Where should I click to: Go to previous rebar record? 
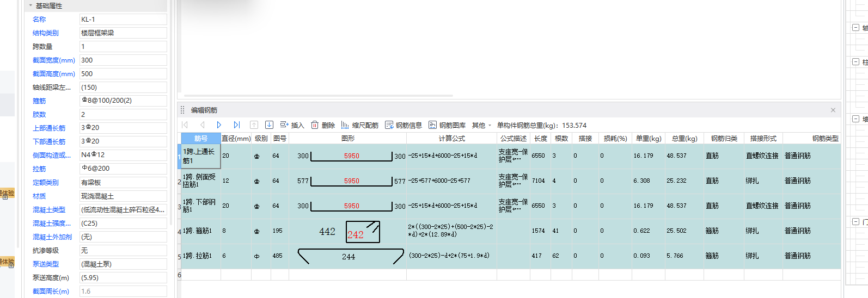click(202, 125)
